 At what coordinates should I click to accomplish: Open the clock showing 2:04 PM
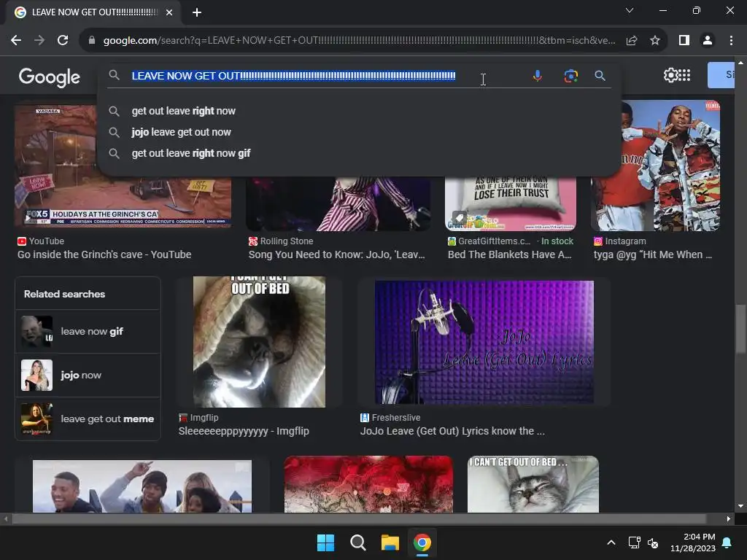click(x=693, y=542)
